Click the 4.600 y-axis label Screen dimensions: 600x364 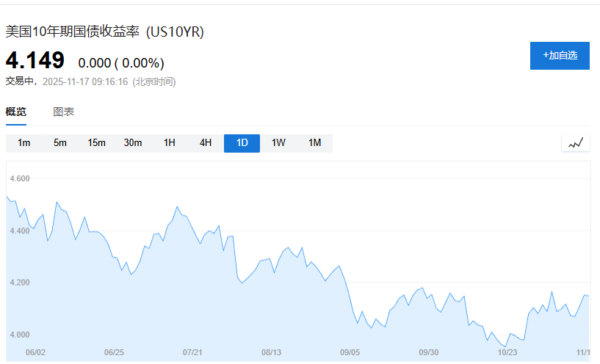pos(19,179)
